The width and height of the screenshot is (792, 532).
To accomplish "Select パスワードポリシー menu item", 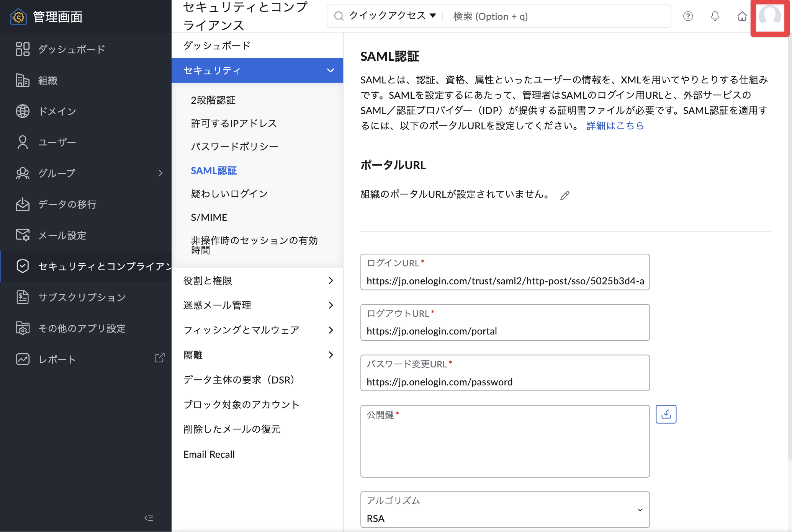I will coord(234,147).
